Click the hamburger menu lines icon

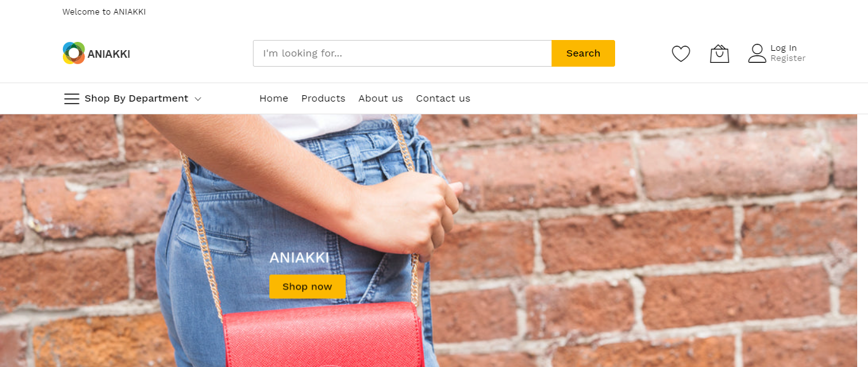(72, 98)
